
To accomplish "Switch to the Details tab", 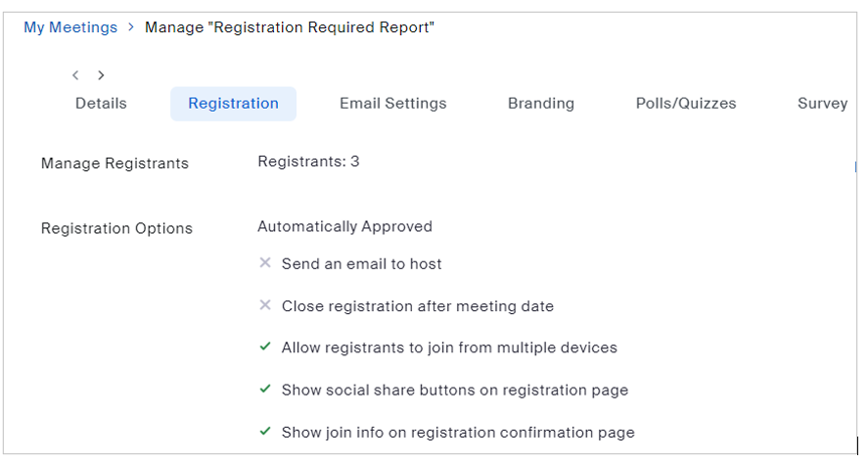I will (x=101, y=104).
